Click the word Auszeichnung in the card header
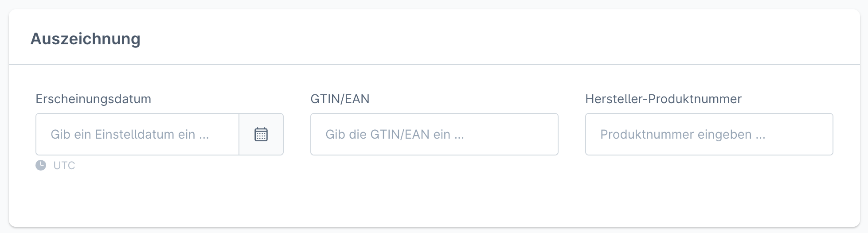868x233 pixels. tap(85, 39)
